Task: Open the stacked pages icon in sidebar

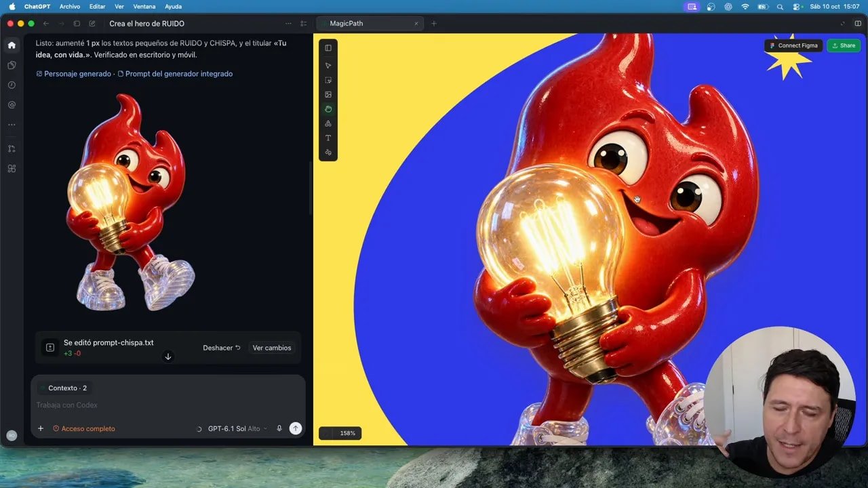Action: tap(12, 65)
